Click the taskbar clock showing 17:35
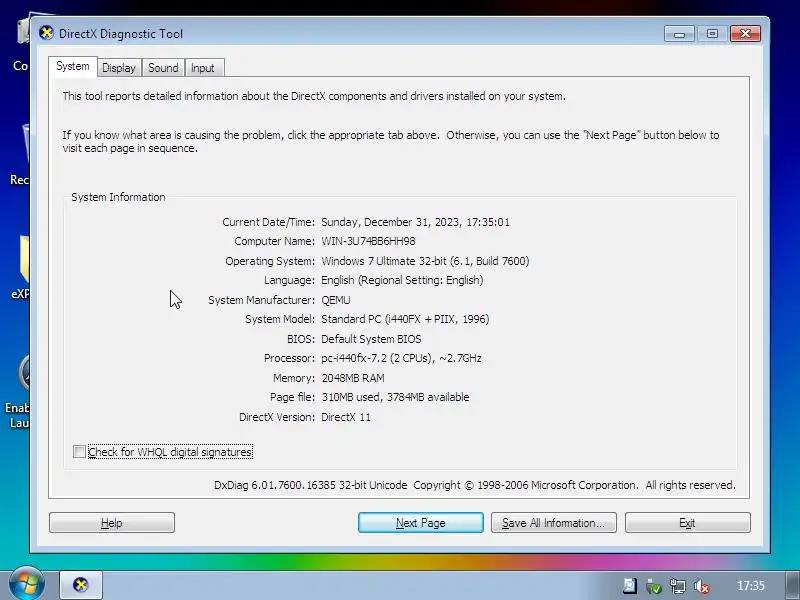The height and width of the screenshot is (600, 800). point(751,586)
